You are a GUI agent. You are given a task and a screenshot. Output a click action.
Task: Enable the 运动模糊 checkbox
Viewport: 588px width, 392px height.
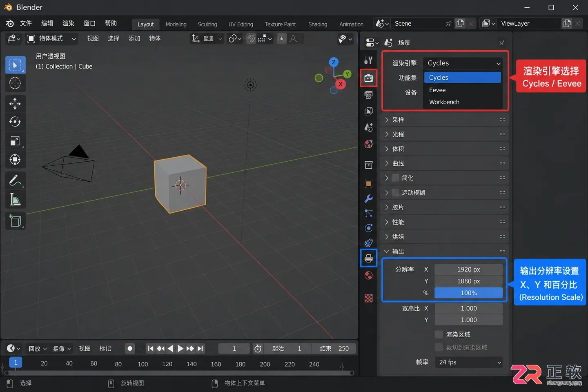[x=395, y=192]
